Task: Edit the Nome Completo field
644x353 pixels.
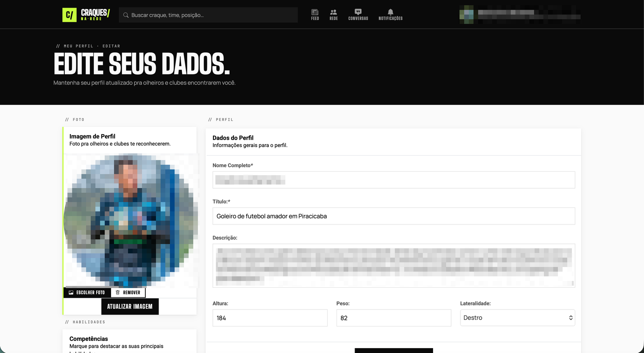Action: 394,180
